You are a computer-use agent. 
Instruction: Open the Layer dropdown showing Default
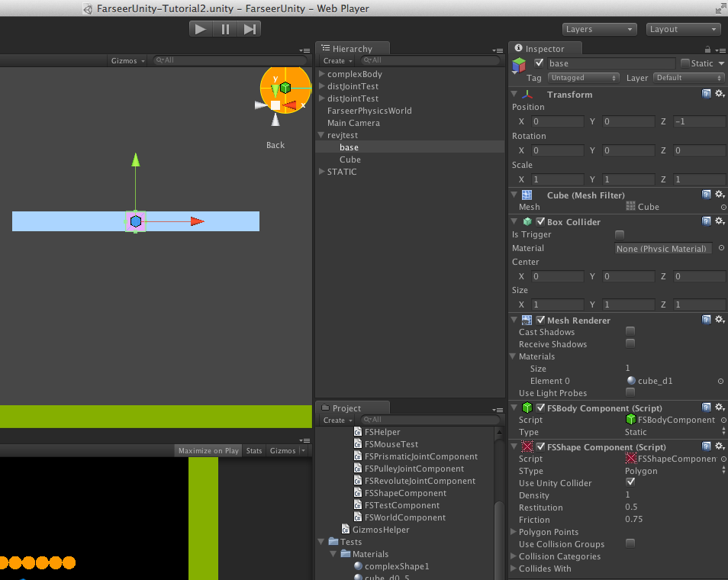pyautogui.click(x=689, y=78)
